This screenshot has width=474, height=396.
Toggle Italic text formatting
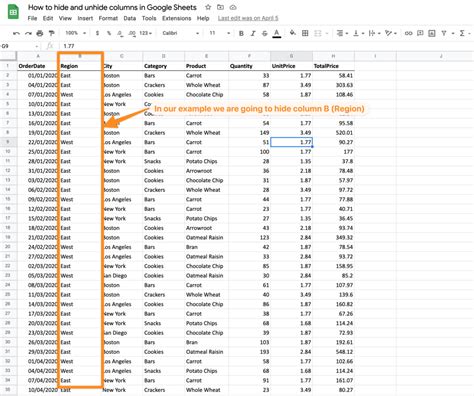pyautogui.click(x=253, y=33)
